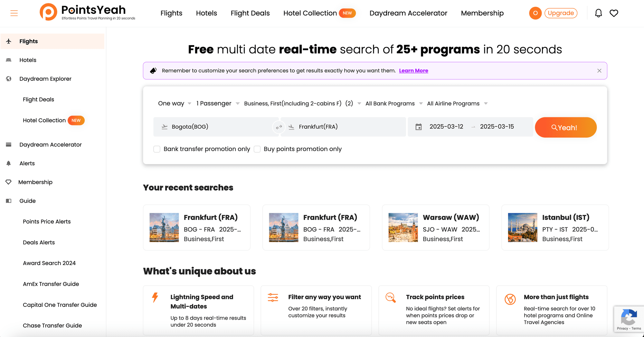Open Flight Deals in top navigation
Viewport: 644px width, 337px height.
(x=250, y=13)
